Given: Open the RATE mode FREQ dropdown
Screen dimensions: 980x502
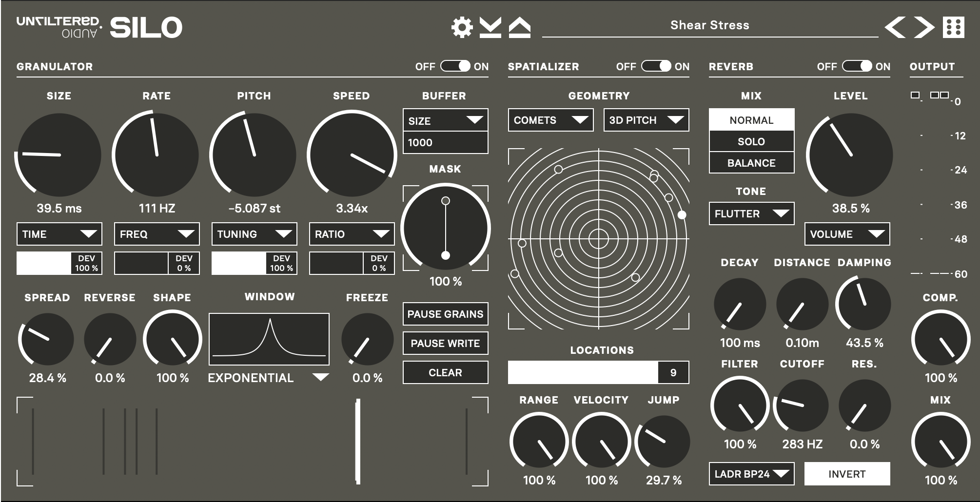Looking at the screenshot, I should point(157,234).
